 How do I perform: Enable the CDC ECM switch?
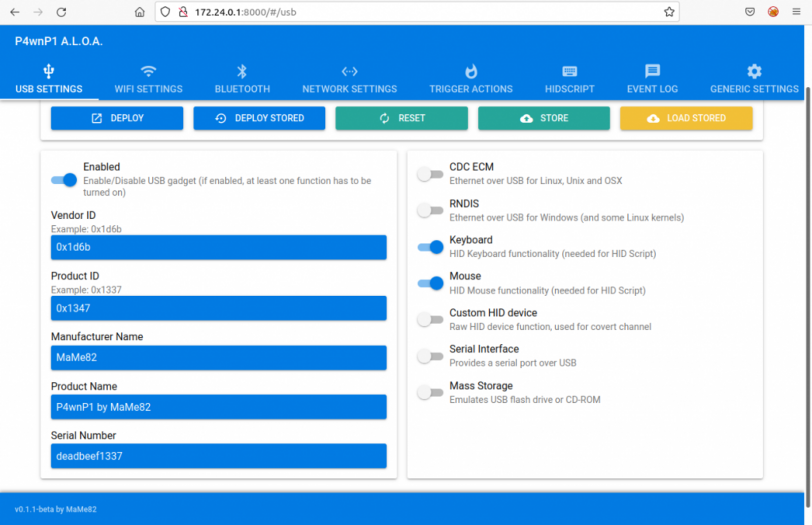point(430,174)
